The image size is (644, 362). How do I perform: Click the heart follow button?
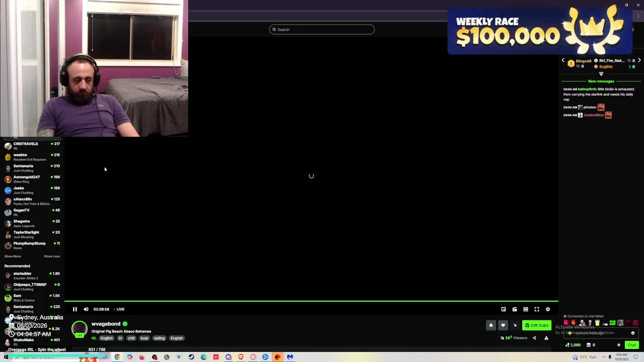(503, 325)
